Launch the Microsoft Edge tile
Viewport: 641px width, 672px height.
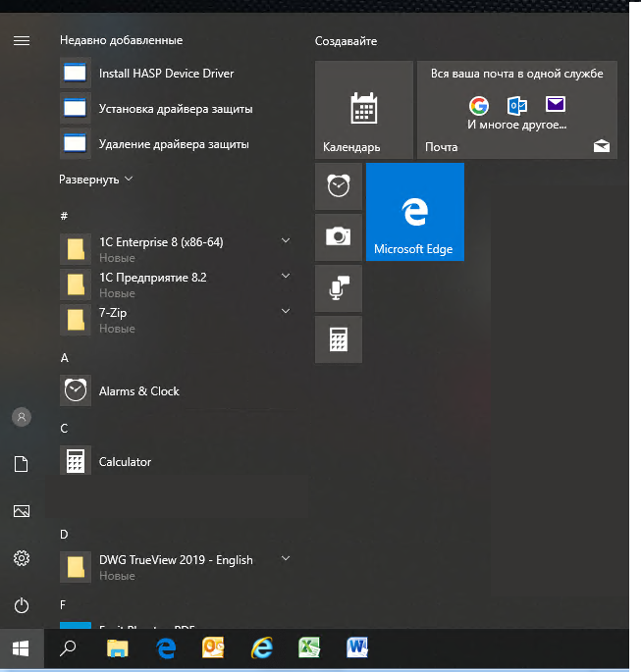pyautogui.click(x=415, y=212)
